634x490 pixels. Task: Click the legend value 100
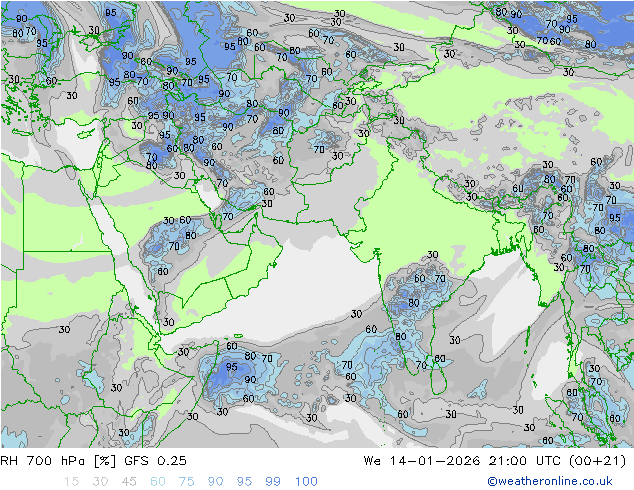(x=306, y=481)
